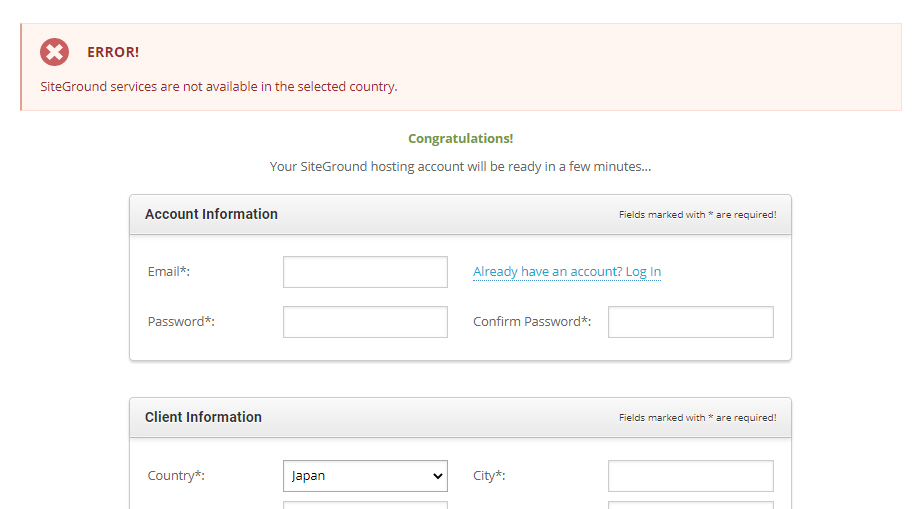Click the 'Congratulations!' heading
This screenshot has height=509, width=915.
[x=460, y=138]
